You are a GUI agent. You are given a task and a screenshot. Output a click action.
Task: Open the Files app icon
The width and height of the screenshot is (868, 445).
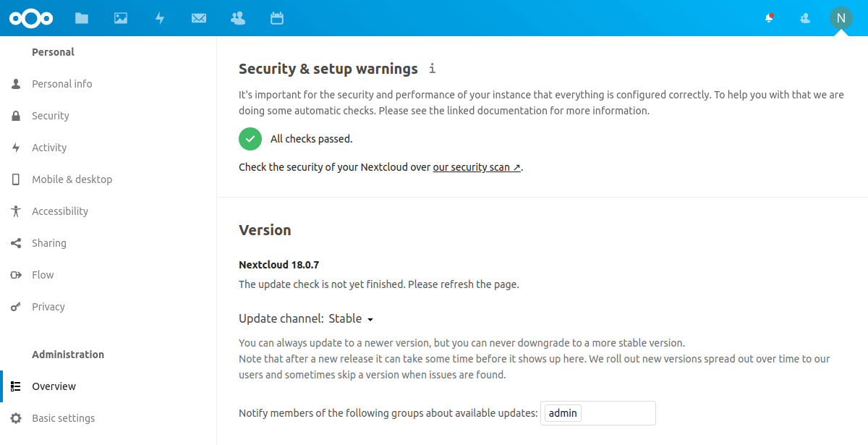coord(82,18)
